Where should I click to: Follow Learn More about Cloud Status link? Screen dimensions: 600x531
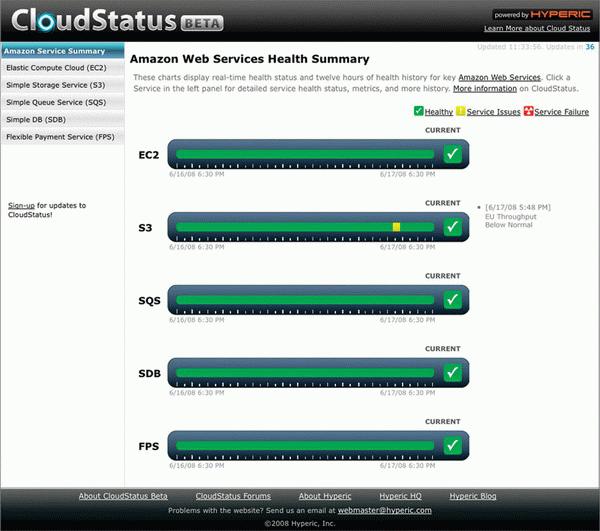(x=537, y=28)
